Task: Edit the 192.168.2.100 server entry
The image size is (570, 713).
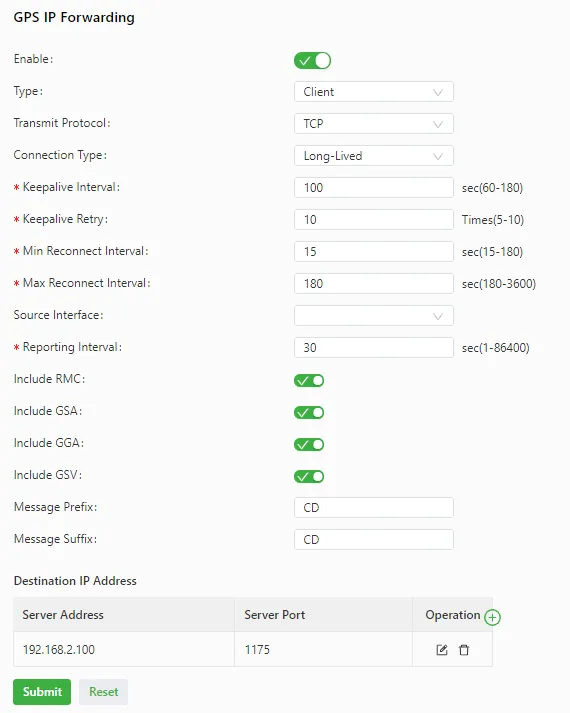Action: coord(442,650)
